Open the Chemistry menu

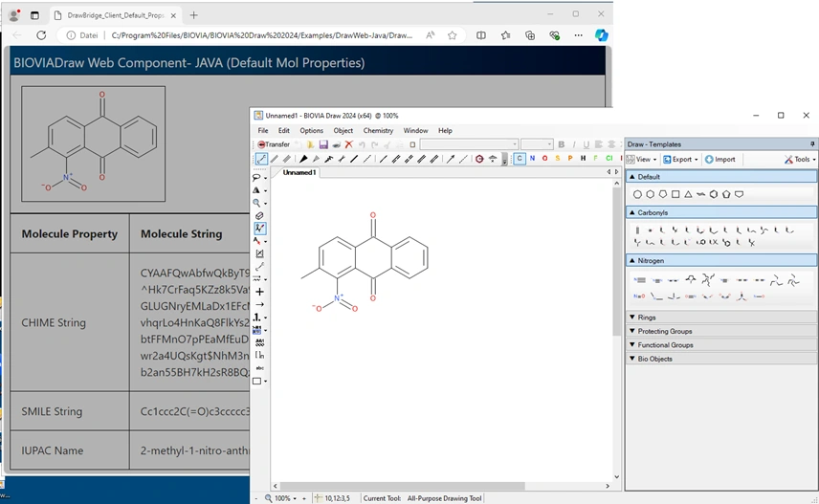378,130
